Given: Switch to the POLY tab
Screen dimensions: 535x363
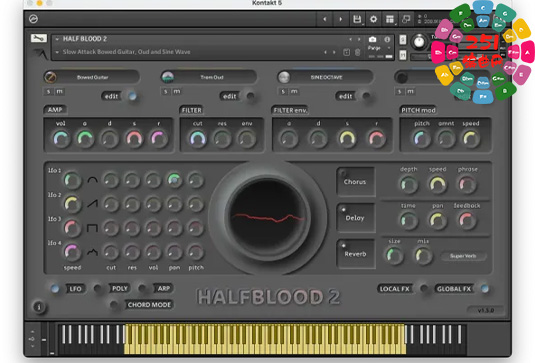Looking at the screenshot, I should 119,289.
